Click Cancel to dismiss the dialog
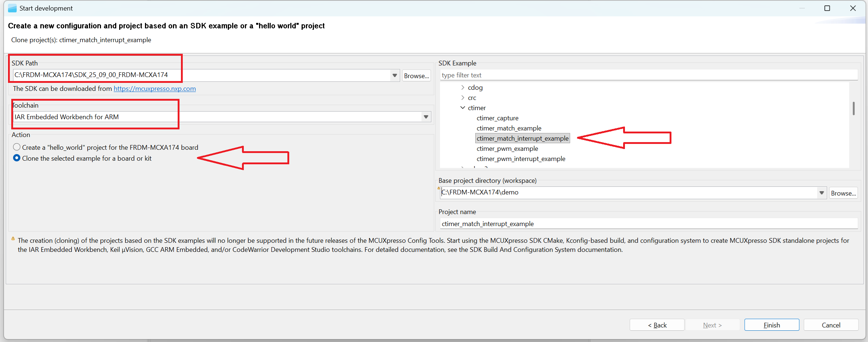Image resolution: width=868 pixels, height=342 pixels. pyautogui.click(x=831, y=325)
